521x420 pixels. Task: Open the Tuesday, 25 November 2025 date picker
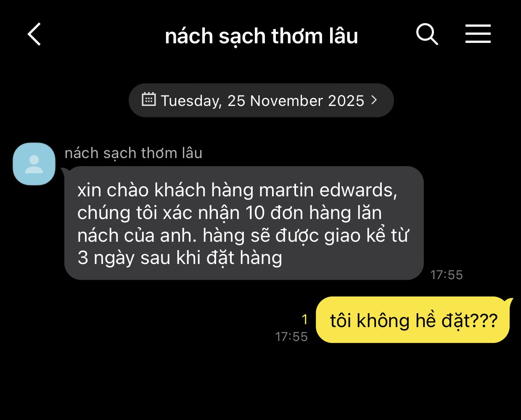[261, 100]
